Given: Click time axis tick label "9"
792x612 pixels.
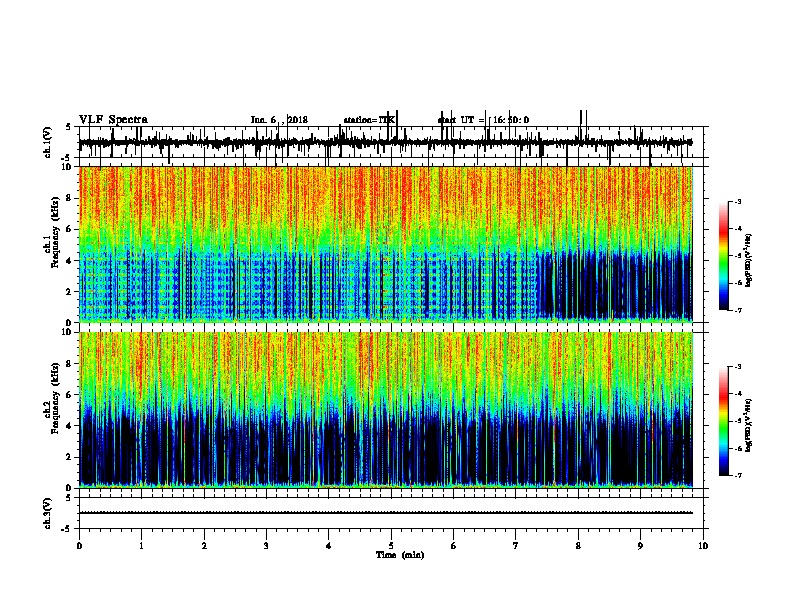Looking at the screenshot, I should 640,545.
